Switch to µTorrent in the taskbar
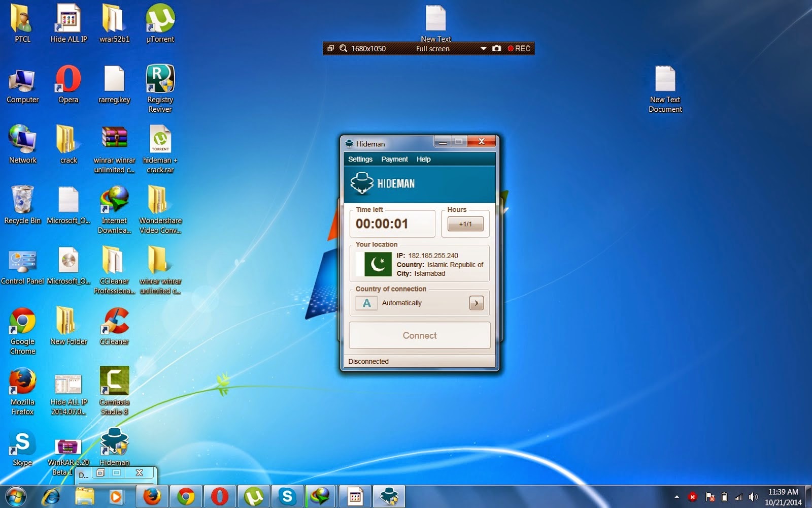 click(253, 496)
